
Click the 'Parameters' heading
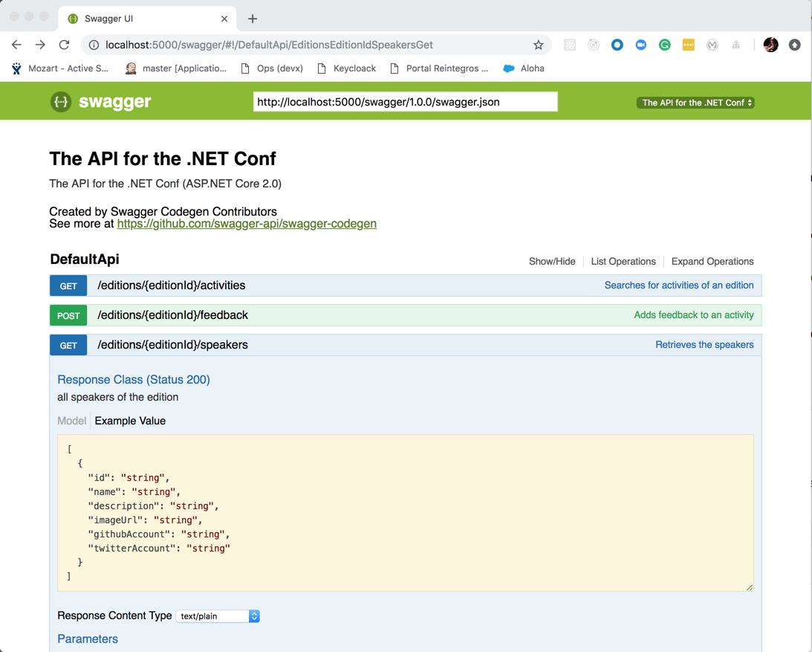pos(88,639)
